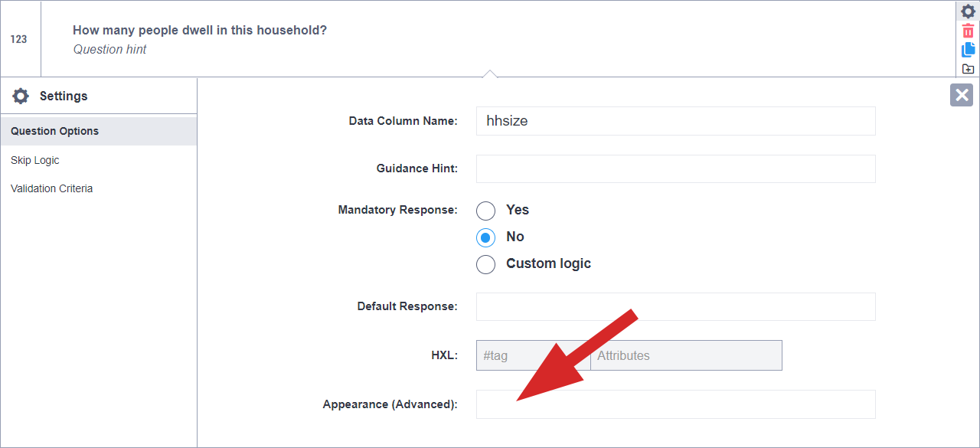This screenshot has width=980, height=448.
Task: Select Yes for Mandatory Response
Action: (486, 211)
